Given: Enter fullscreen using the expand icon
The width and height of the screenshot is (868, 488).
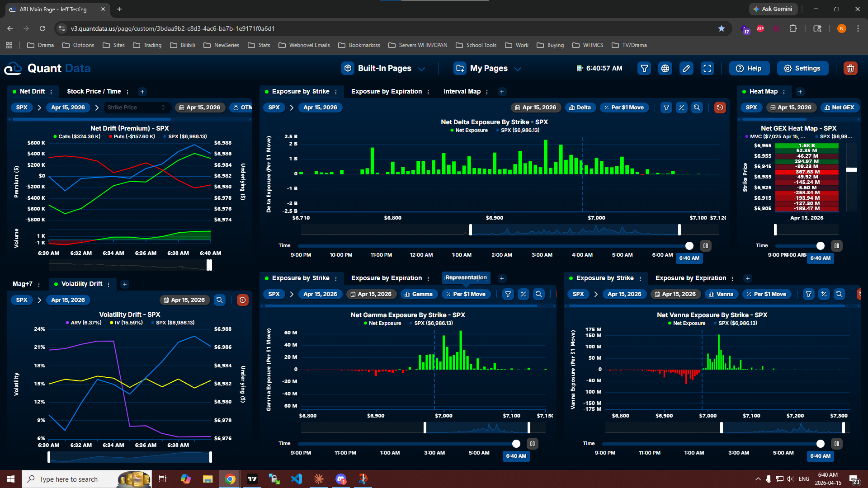Looking at the screenshot, I should point(707,68).
